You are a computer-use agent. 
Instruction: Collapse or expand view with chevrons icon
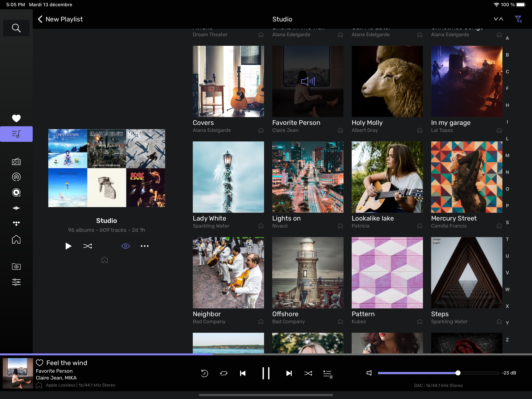(x=498, y=19)
